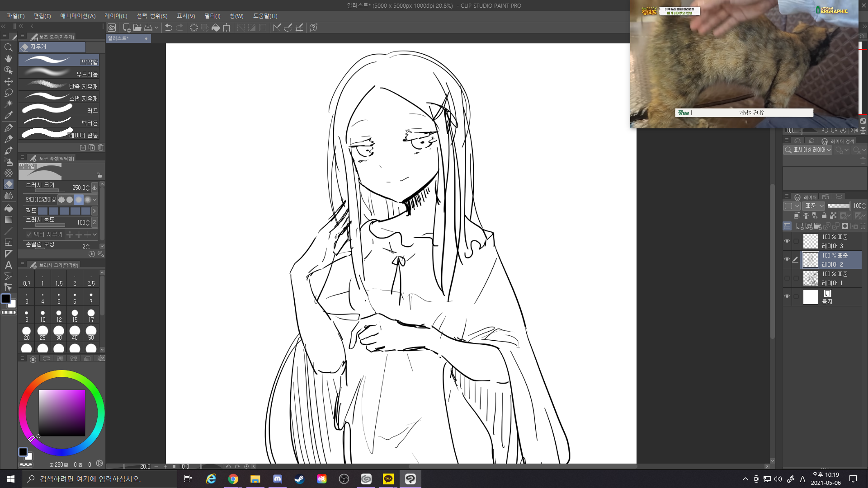
Task: Show 레이어 1 by toggling visibility box
Action: point(787,278)
